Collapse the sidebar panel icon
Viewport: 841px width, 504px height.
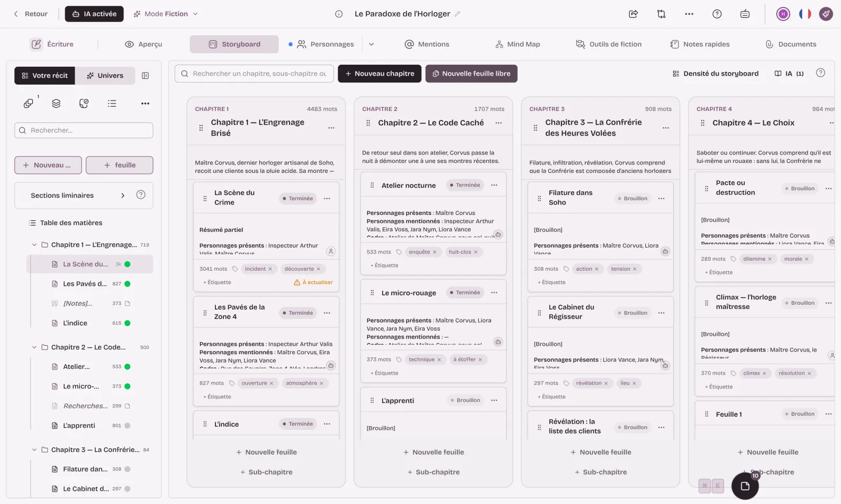(146, 76)
